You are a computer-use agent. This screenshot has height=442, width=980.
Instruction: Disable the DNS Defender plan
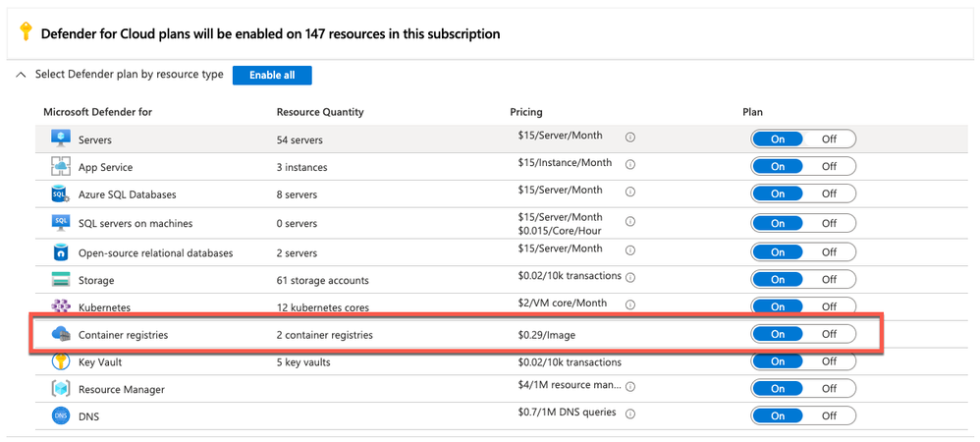[x=830, y=416]
